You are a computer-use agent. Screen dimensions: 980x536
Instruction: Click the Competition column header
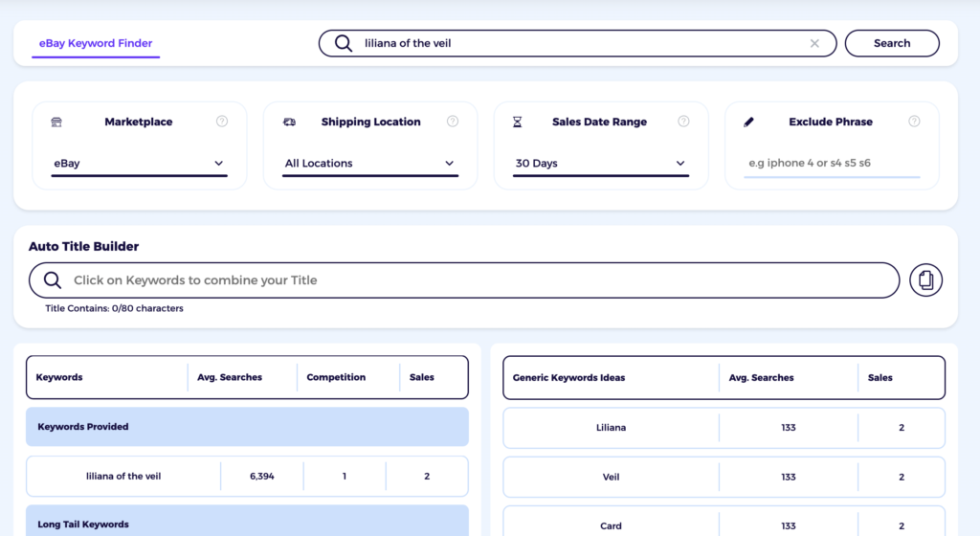click(x=336, y=377)
